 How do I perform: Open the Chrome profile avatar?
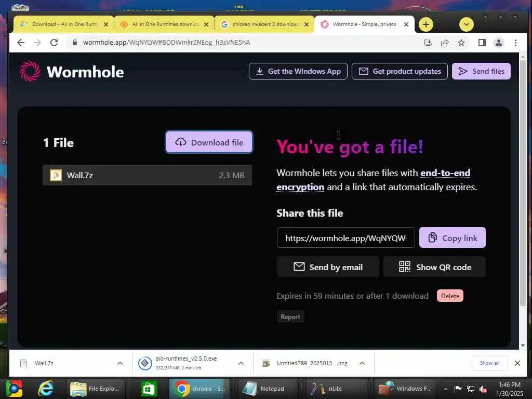pos(499,43)
